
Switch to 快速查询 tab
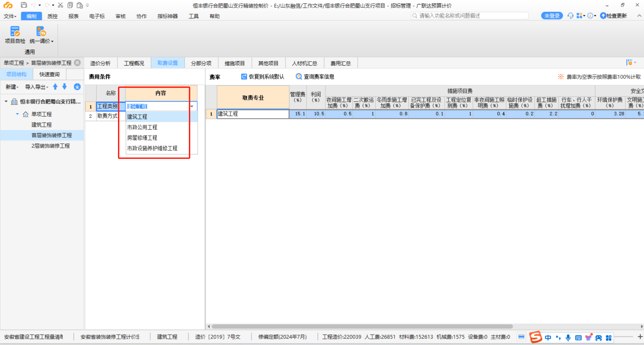49,74
